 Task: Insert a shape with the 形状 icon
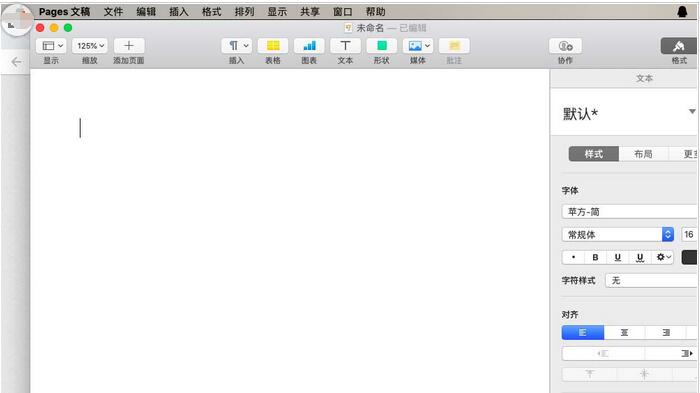click(381, 46)
